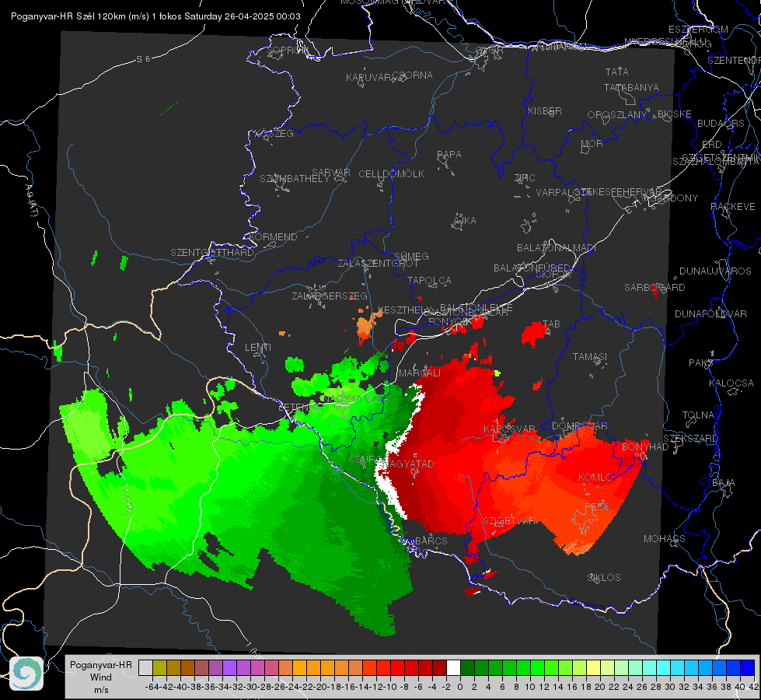Viewport: 761px width, 700px height.
Task: Click the SZOMBATHELY city label
Action: point(295,178)
